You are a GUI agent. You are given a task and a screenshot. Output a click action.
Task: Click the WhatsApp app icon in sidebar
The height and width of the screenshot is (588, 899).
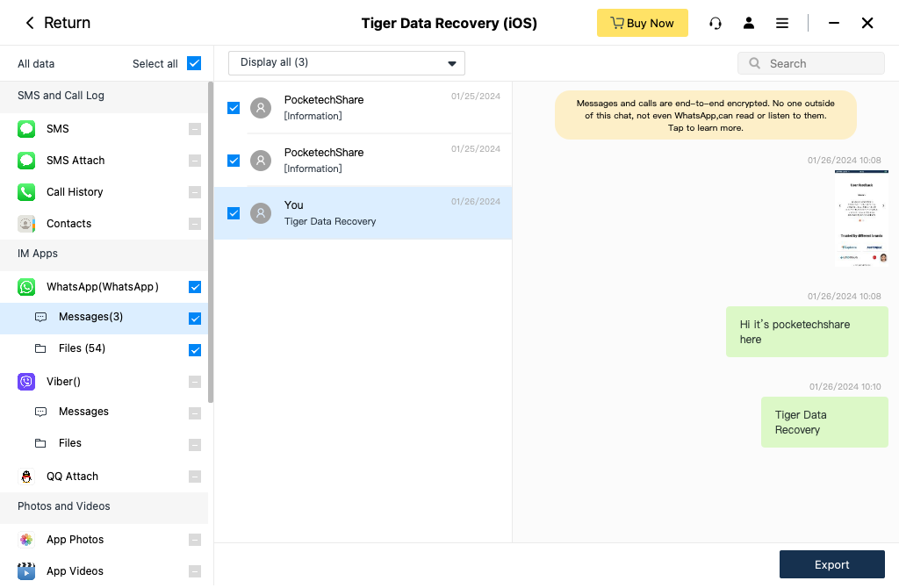pyautogui.click(x=26, y=287)
